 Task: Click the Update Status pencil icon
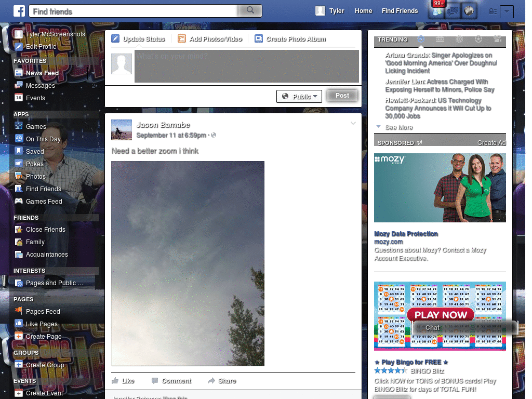point(115,38)
